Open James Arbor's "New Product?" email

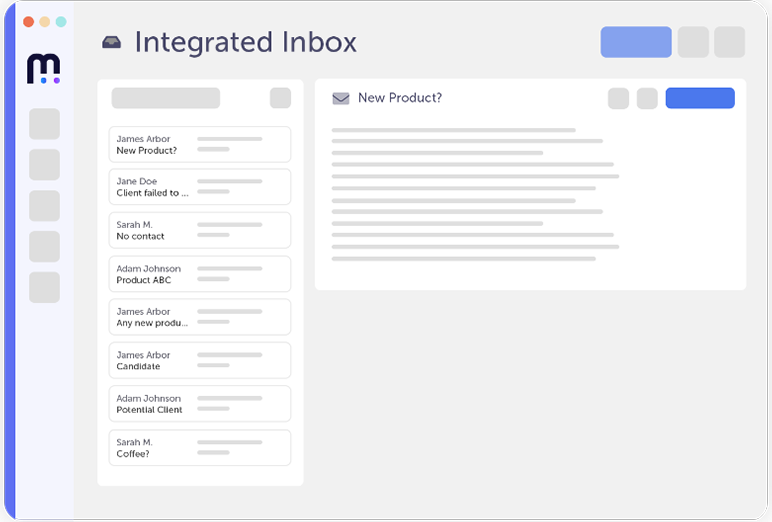click(199, 144)
